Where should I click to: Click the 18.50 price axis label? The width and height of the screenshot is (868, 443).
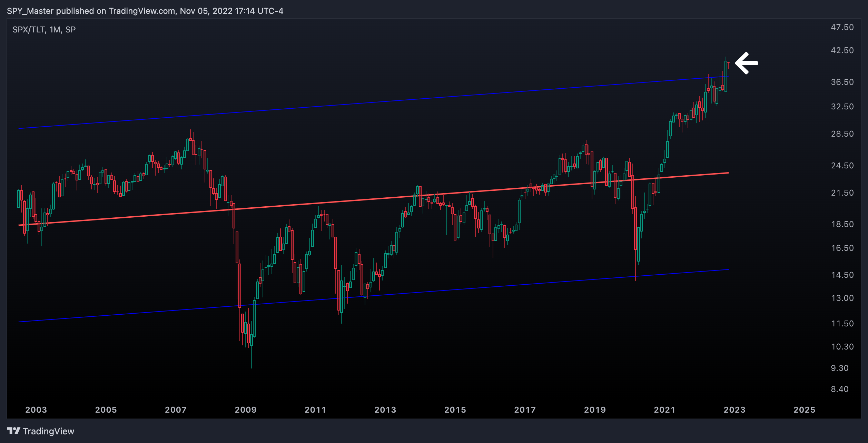coord(842,224)
